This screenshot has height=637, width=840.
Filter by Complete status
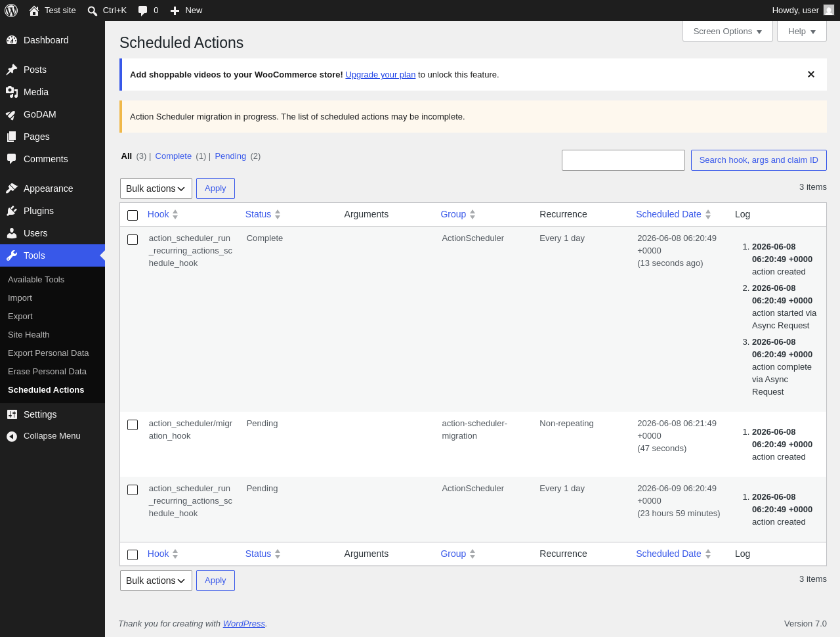[x=173, y=156]
